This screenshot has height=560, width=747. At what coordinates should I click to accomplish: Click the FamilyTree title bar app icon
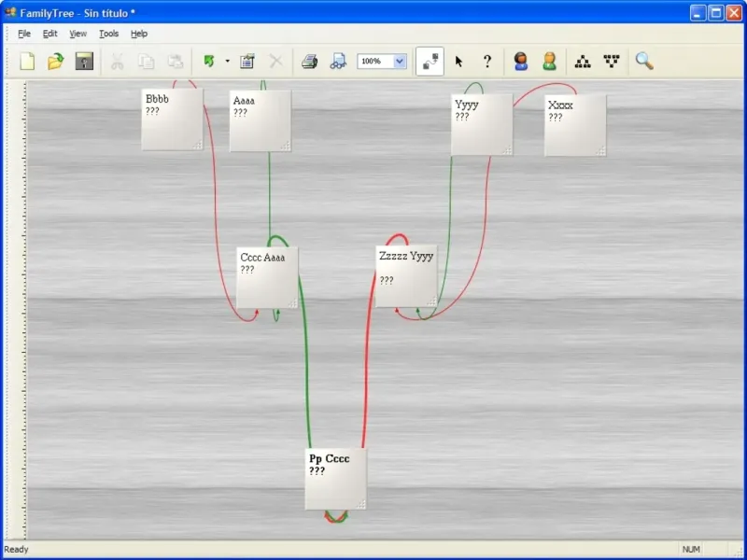(10, 12)
